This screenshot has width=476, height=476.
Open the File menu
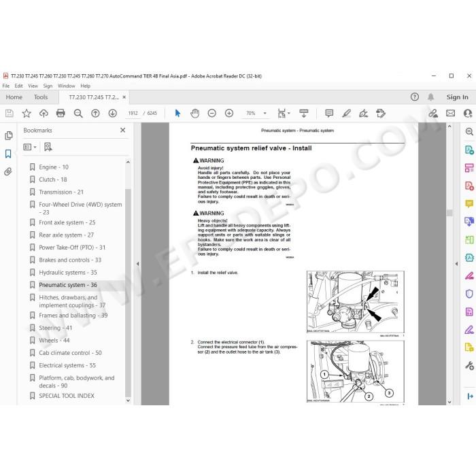click(x=5, y=86)
